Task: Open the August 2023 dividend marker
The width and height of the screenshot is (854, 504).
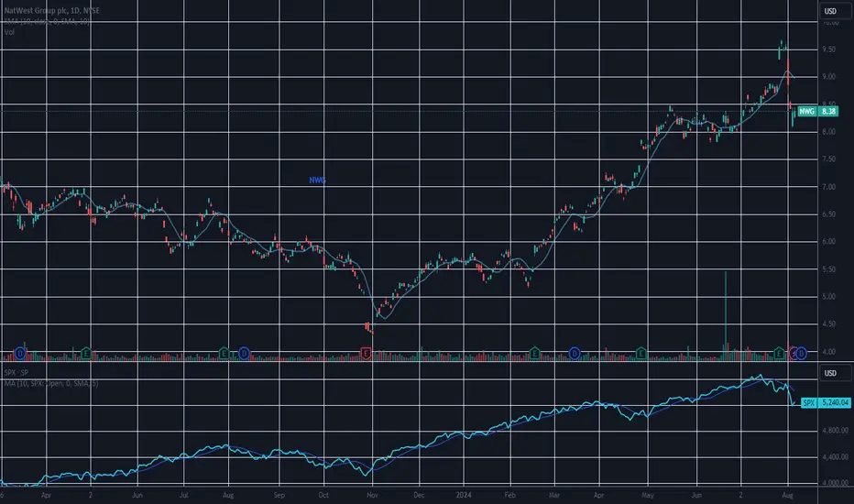Action: (x=244, y=354)
